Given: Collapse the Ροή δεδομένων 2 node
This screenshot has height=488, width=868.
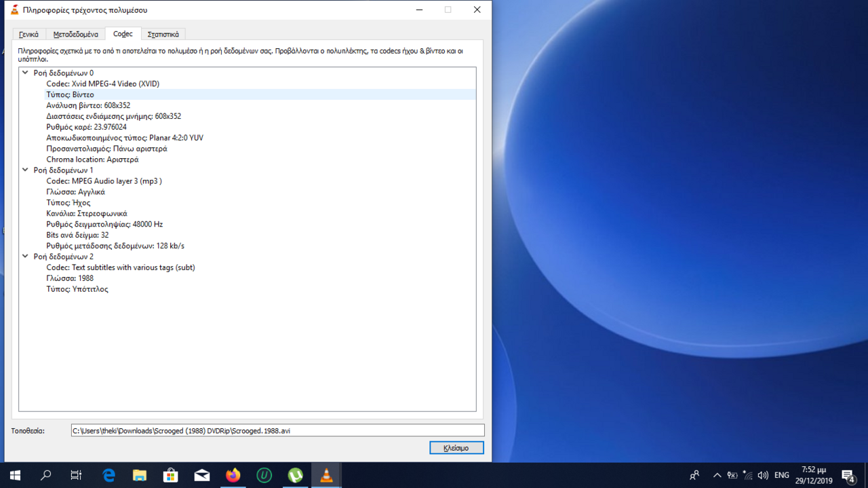Looking at the screenshot, I should point(25,257).
